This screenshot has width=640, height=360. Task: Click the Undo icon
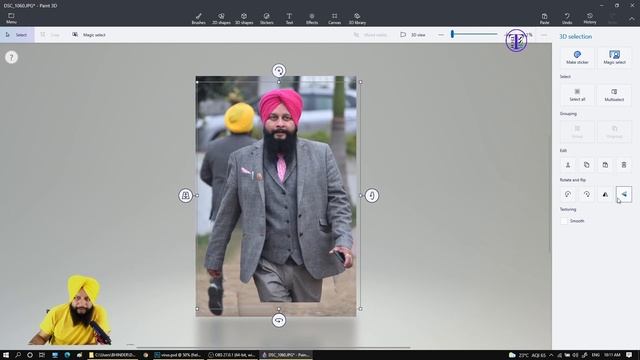click(567, 18)
